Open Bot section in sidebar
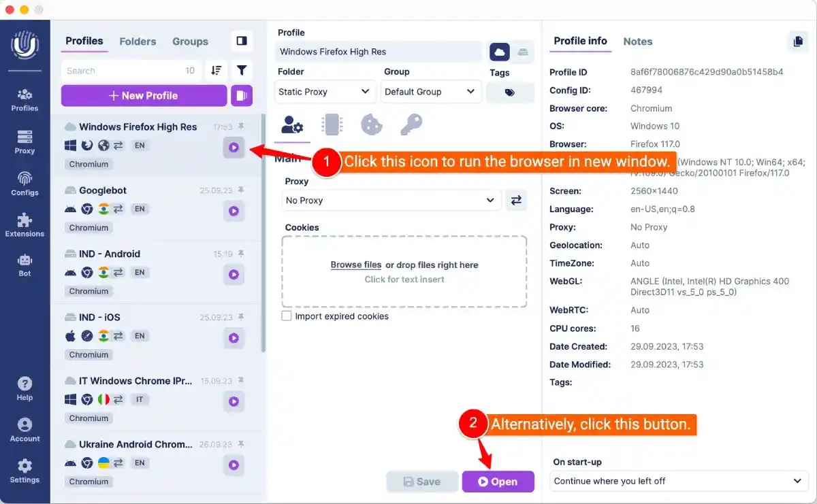 tap(25, 265)
